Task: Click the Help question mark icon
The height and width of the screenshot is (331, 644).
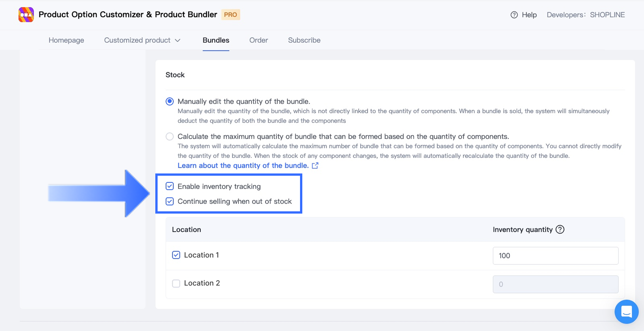Action: coord(514,15)
